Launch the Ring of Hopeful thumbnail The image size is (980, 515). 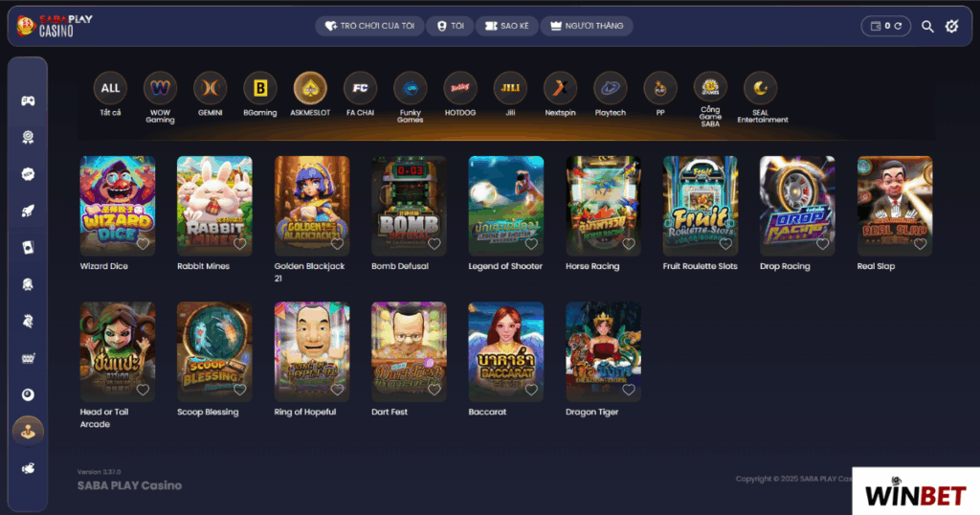312,351
